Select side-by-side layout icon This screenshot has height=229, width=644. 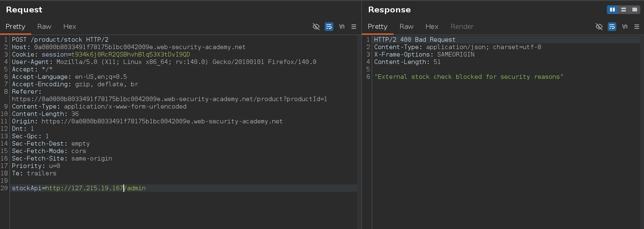612,9
